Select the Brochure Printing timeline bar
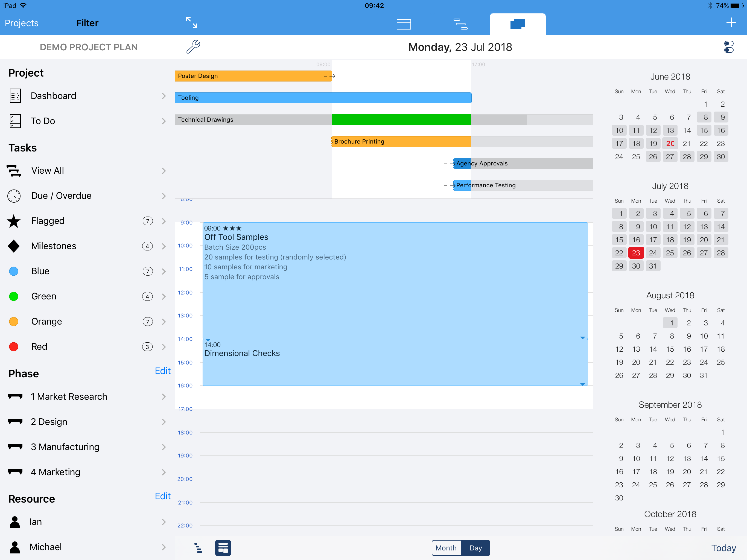747x560 pixels. coord(401,142)
